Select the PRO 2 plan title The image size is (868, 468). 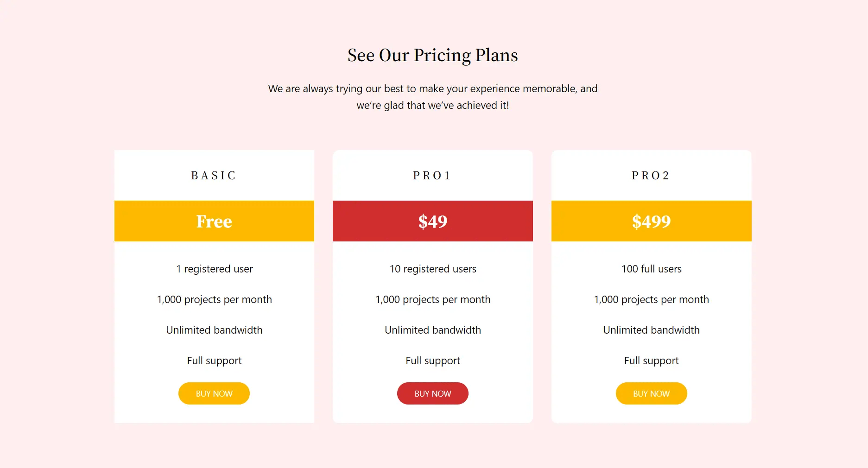click(x=651, y=176)
